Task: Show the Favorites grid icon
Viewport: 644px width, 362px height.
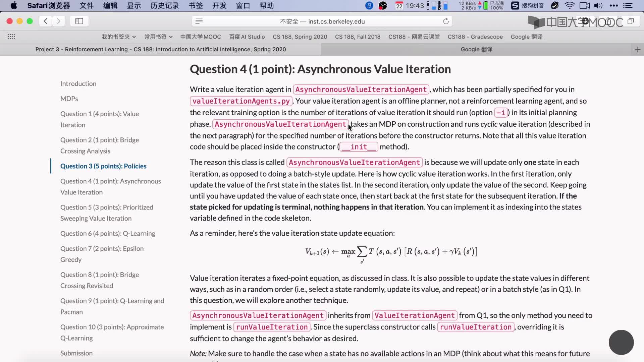Action: [x=11, y=37]
